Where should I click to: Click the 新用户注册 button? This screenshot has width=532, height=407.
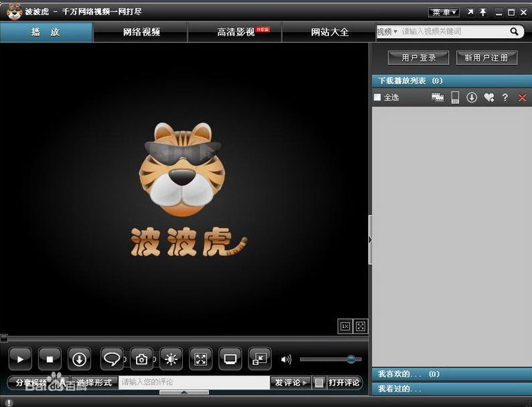486,58
